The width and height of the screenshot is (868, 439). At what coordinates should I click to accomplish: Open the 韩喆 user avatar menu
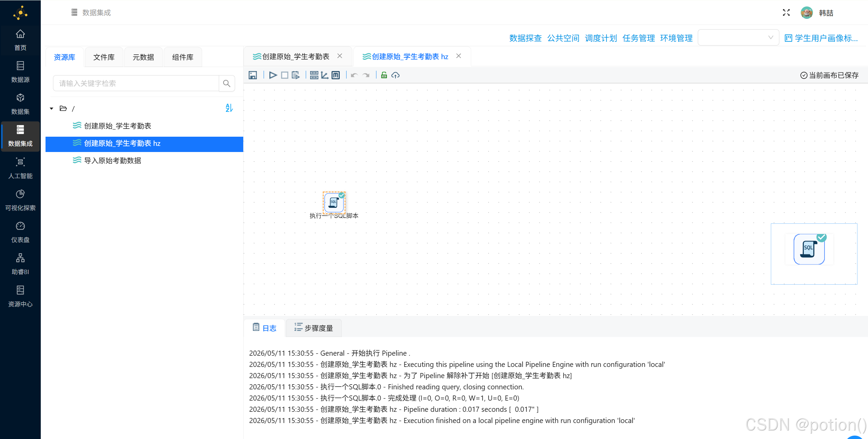(807, 13)
